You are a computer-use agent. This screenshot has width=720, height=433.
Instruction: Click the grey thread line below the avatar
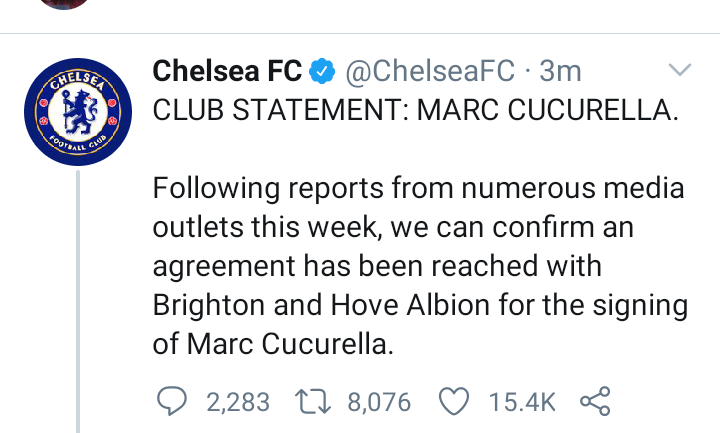[x=78, y=300]
